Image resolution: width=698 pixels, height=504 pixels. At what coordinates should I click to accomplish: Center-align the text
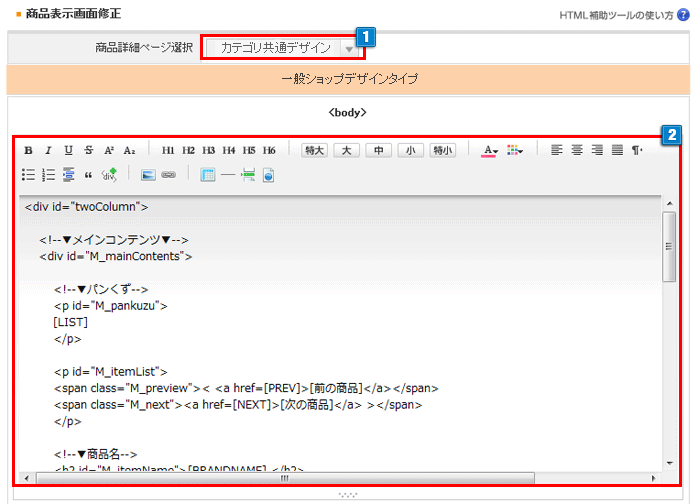pos(577,150)
